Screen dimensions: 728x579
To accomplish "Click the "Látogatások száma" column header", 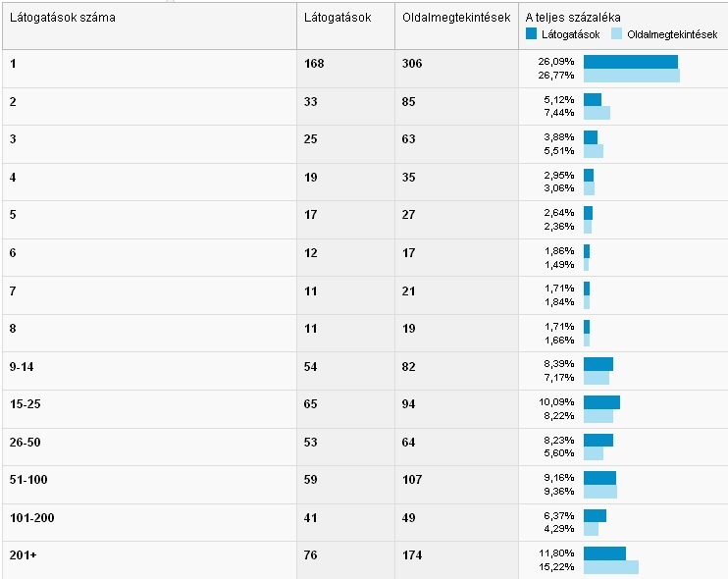I will point(63,18).
